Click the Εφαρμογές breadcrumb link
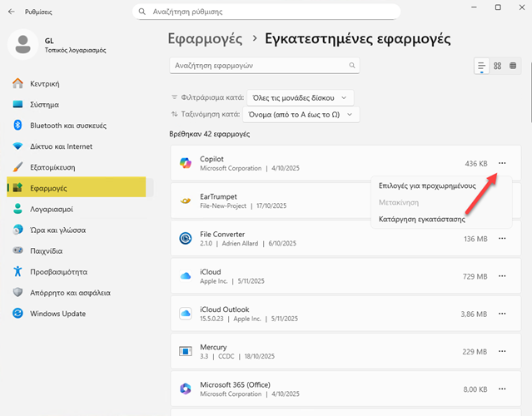Viewport: 532px width, 416px height. point(205,39)
